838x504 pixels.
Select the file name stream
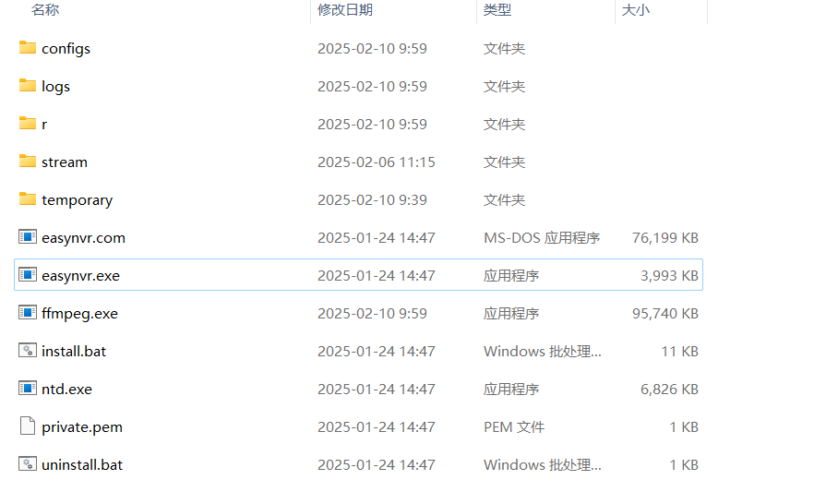[64, 162]
